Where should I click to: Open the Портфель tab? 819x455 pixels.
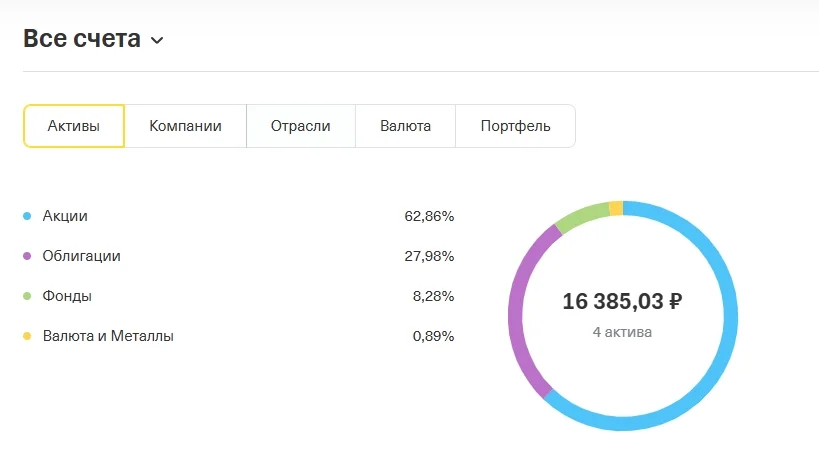(516, 126)
